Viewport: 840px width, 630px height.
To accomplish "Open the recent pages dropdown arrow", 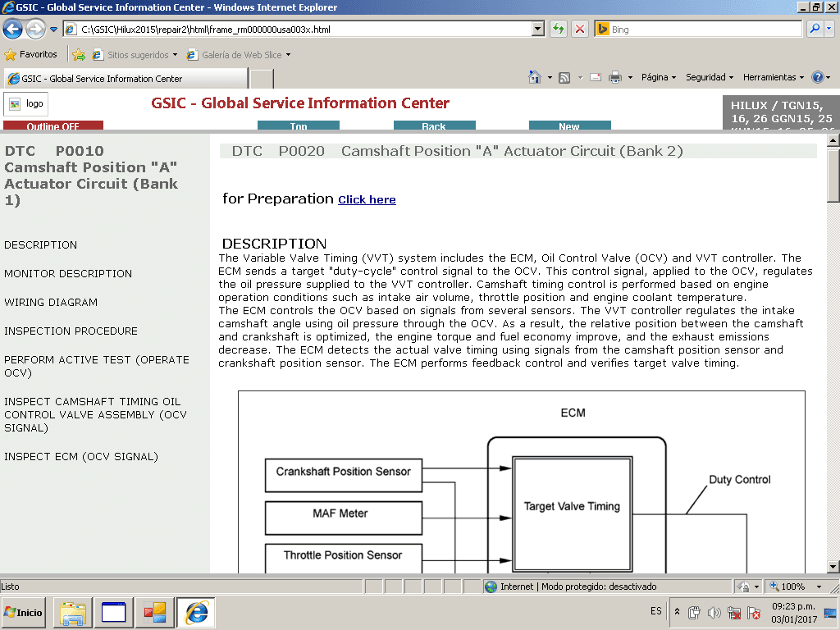I will point(53,30).
